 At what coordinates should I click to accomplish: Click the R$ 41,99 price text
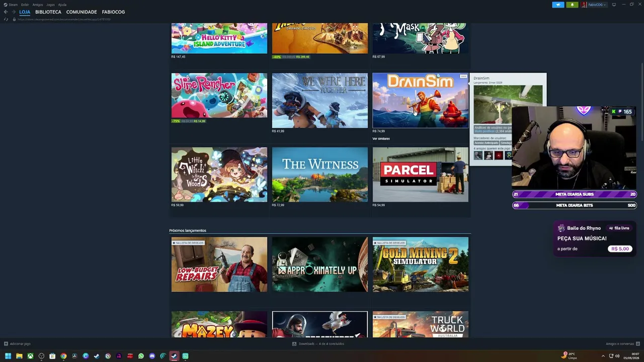click(x=278, y=131)
